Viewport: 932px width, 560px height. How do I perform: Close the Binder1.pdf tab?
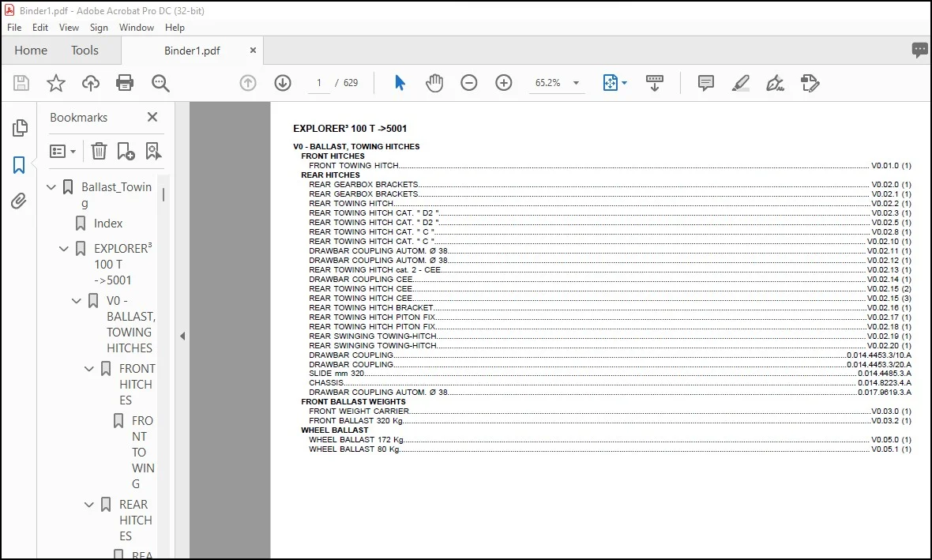pyautogui.click(x=253, y=51)
